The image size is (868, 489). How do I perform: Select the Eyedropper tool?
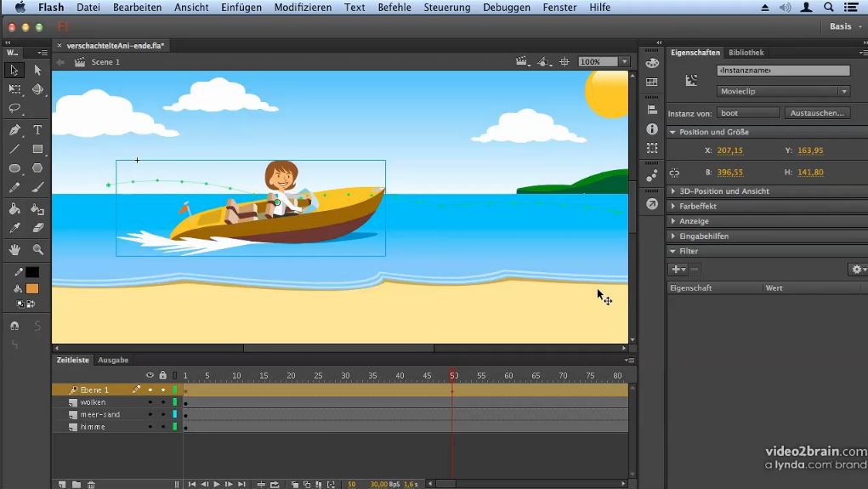coord(14,228)
